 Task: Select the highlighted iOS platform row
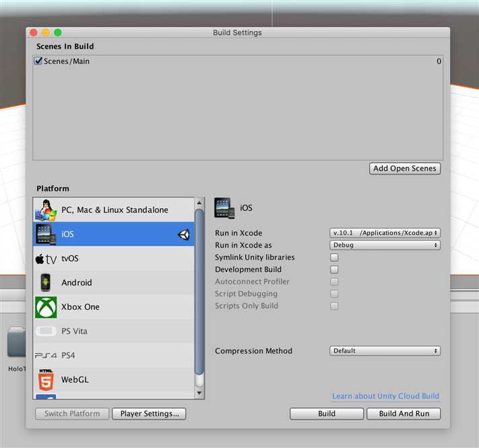(x=113, y=234)
